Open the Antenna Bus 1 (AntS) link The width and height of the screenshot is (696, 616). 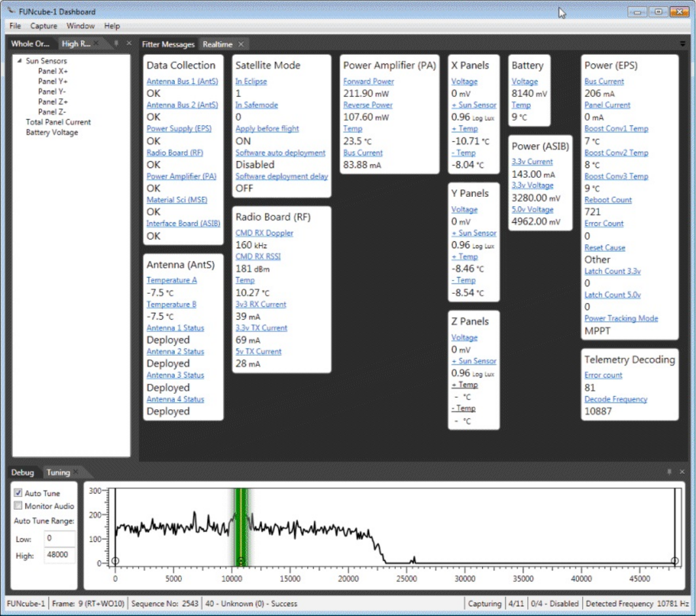[183, 81]
